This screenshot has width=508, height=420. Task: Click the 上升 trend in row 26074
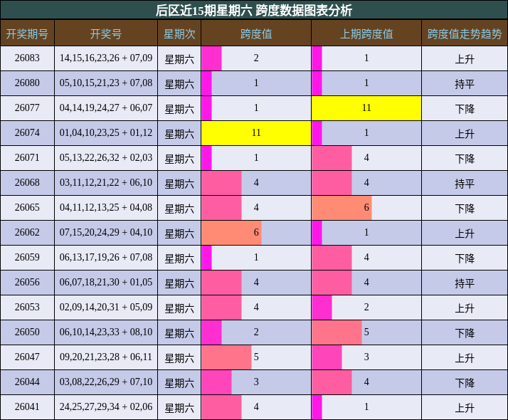click(x=465, y=134)
